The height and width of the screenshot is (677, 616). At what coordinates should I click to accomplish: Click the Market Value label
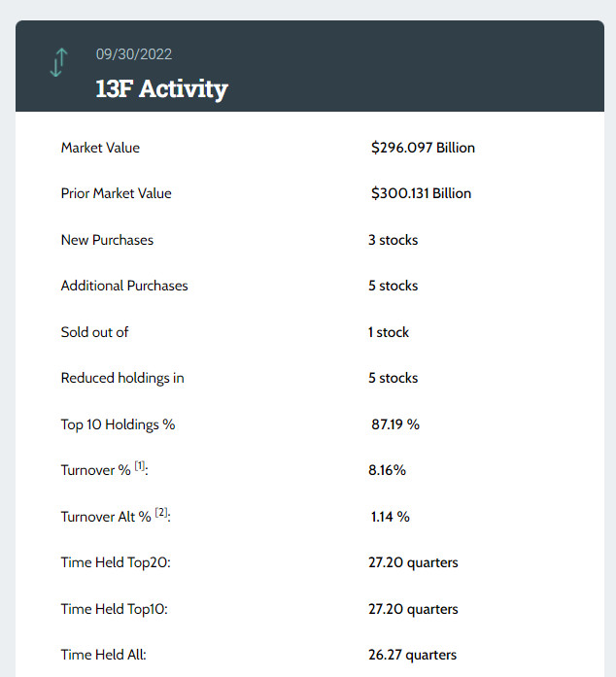coord(100,148)
